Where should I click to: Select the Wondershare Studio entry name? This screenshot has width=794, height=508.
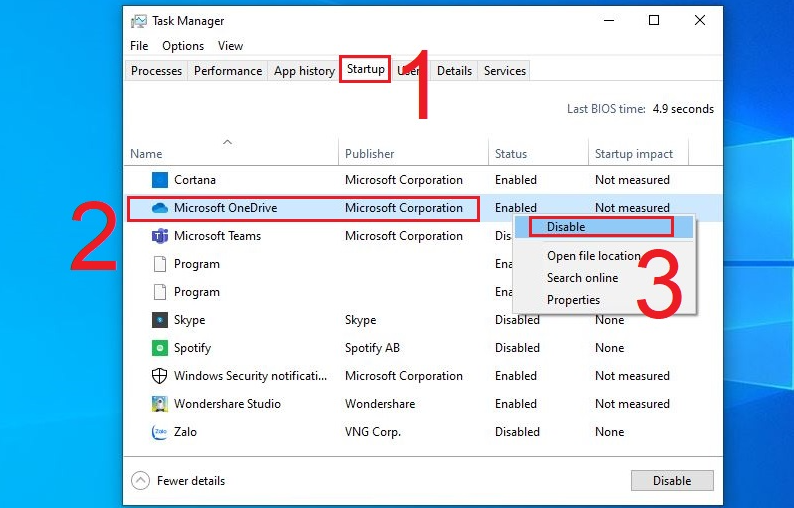227,404
